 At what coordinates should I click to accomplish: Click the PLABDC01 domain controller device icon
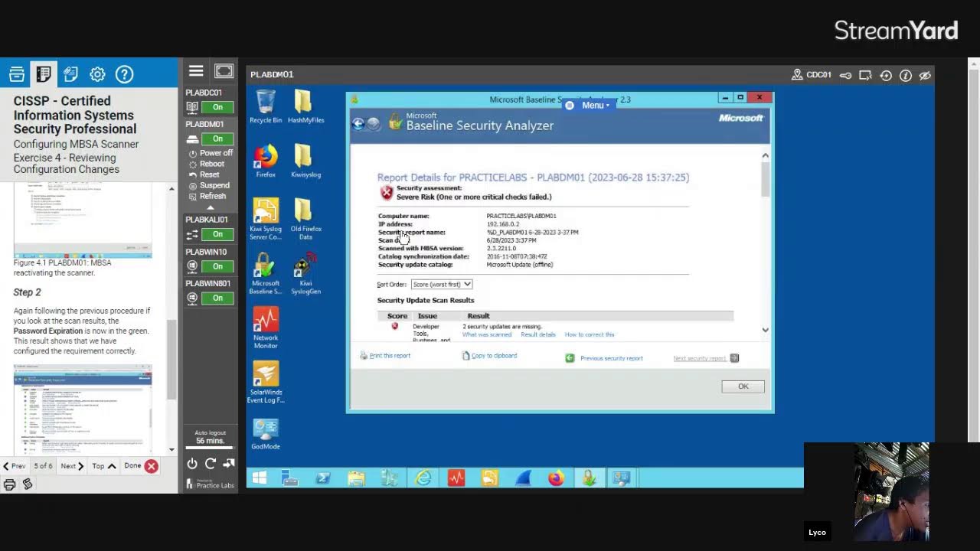coord(192,107)
